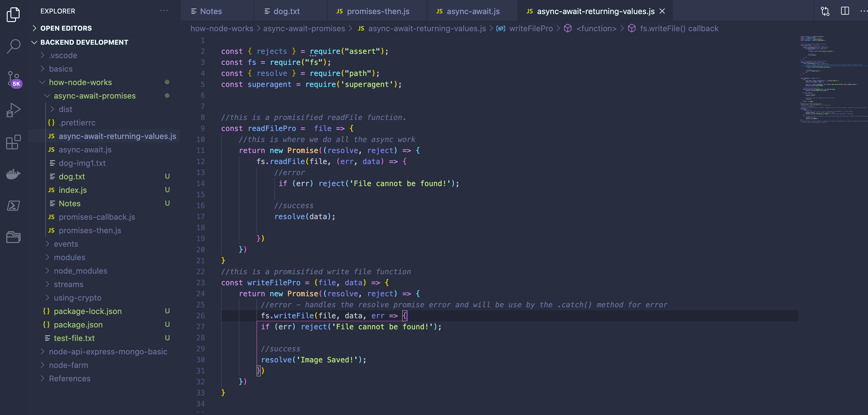868x415 pixels.
Task: Split the editor using top-right icon
Action: (845, 11)
